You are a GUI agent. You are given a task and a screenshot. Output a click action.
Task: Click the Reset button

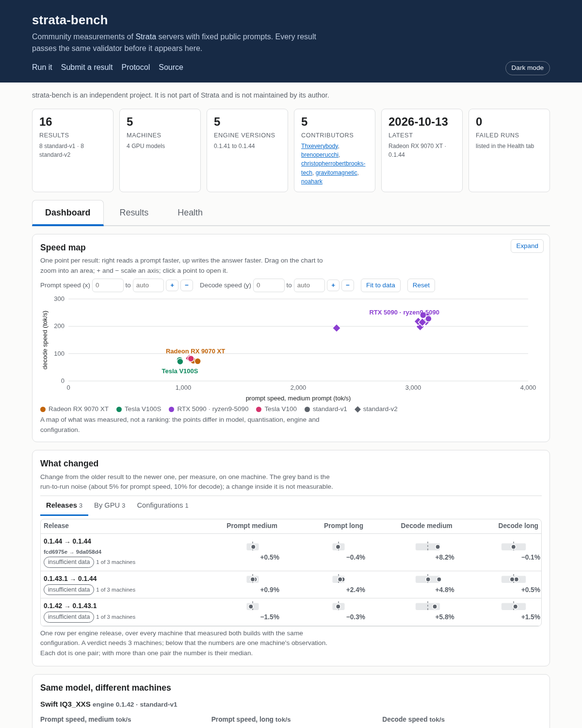tap(421, 285)
